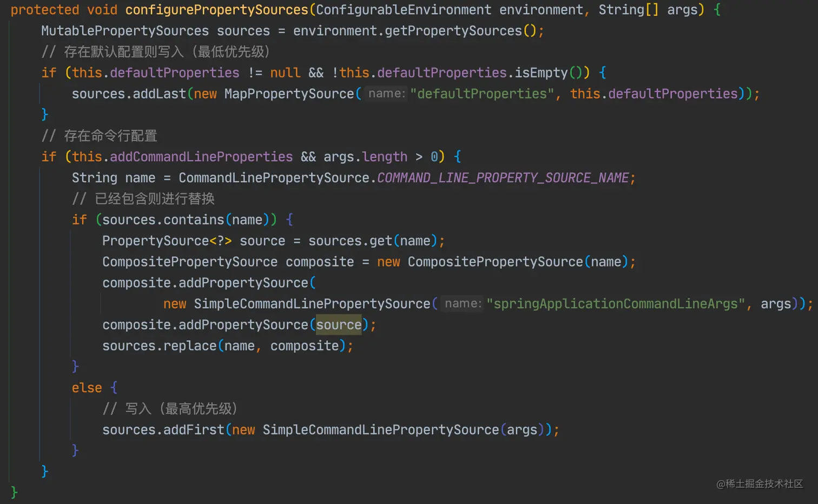Click the else keyword
This screenshot has width=818, height=504.
(x=87, y=388)
